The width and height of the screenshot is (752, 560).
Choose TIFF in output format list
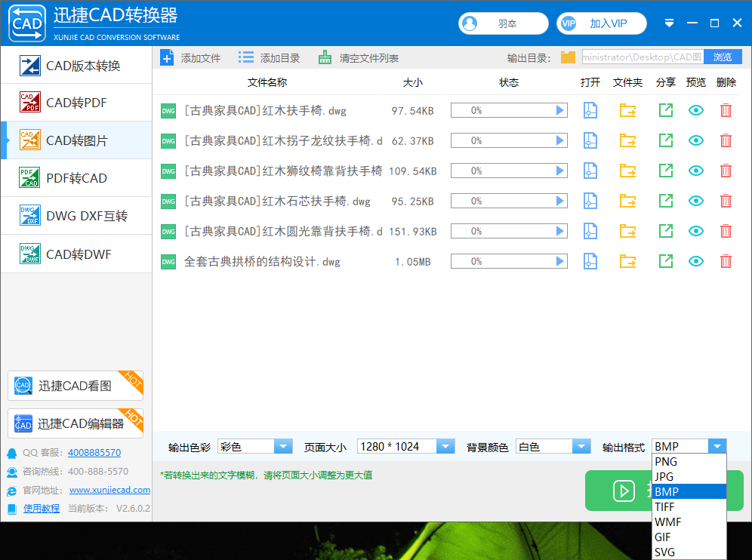click(689, 506)
